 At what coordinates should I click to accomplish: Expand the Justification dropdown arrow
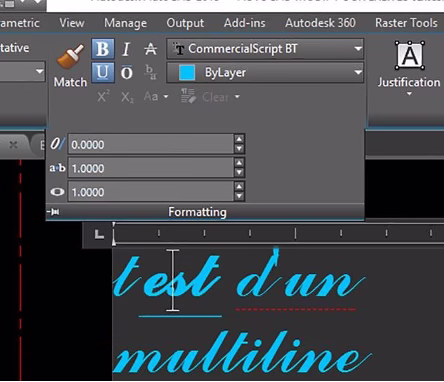click(409, 94)
